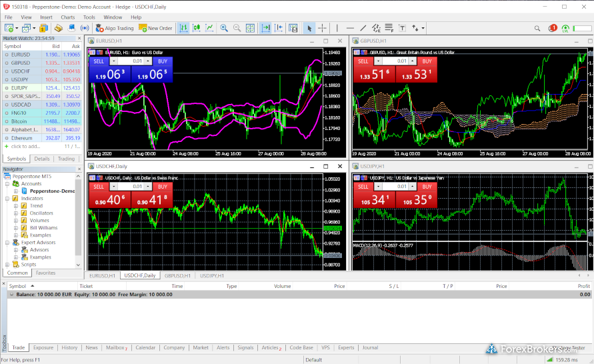Select the Ethereum row in Market Watch
This screenshot has width=594, height=364.
point(43,138)
